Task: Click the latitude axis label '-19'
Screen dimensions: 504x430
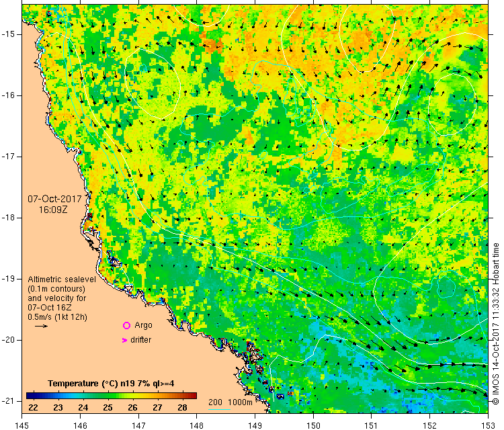Action: 7,279
